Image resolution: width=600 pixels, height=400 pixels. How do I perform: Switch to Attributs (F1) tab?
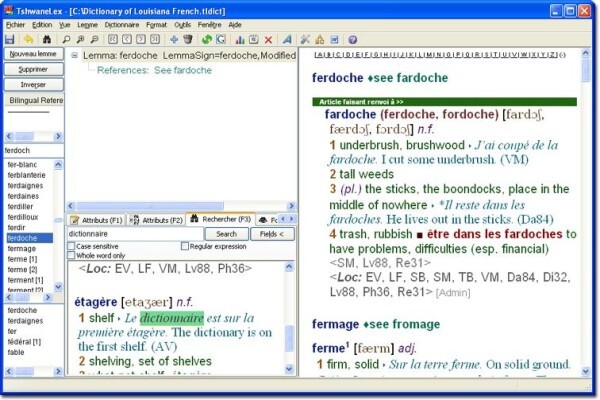(96, 220)
